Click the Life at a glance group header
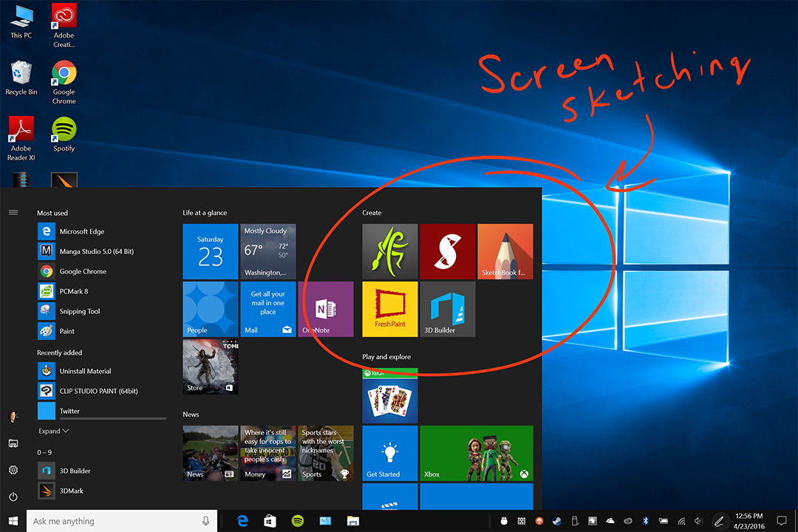798x532 pixels. pyautogui.click(x=205, y=212)
